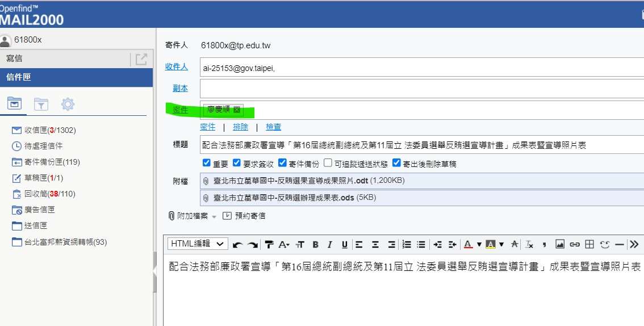Open the HTML編輯 mode dropdown
The width and height of the screenshot is (644, 326).
[198, 244]
